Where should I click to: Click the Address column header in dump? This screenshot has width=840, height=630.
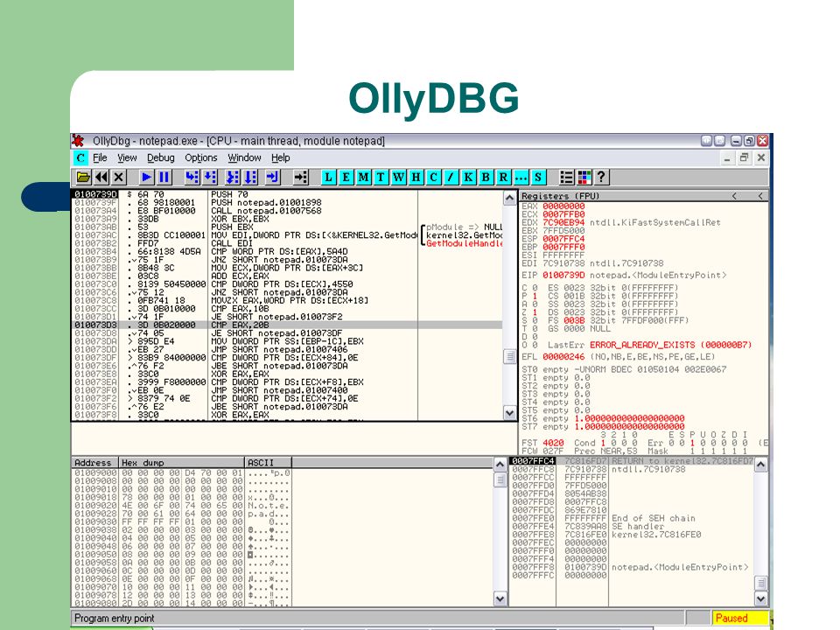click(x=94, y=462)
